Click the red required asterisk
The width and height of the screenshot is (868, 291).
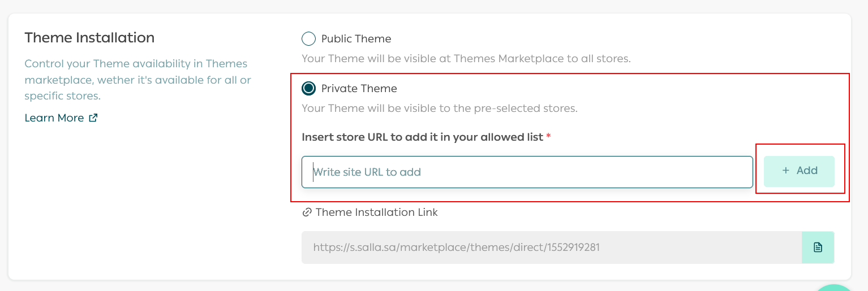click(548, 137)
